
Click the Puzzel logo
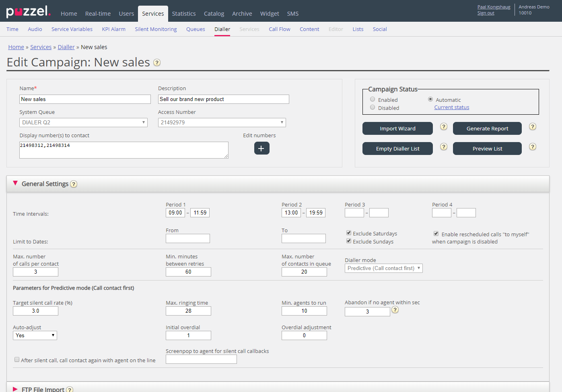click(28, 12)
